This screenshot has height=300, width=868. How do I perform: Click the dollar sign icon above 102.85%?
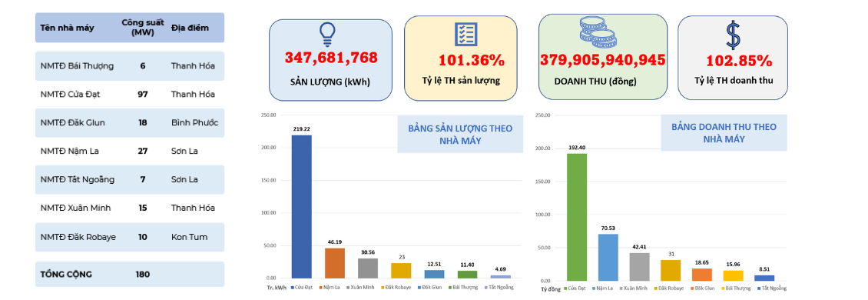733,35
